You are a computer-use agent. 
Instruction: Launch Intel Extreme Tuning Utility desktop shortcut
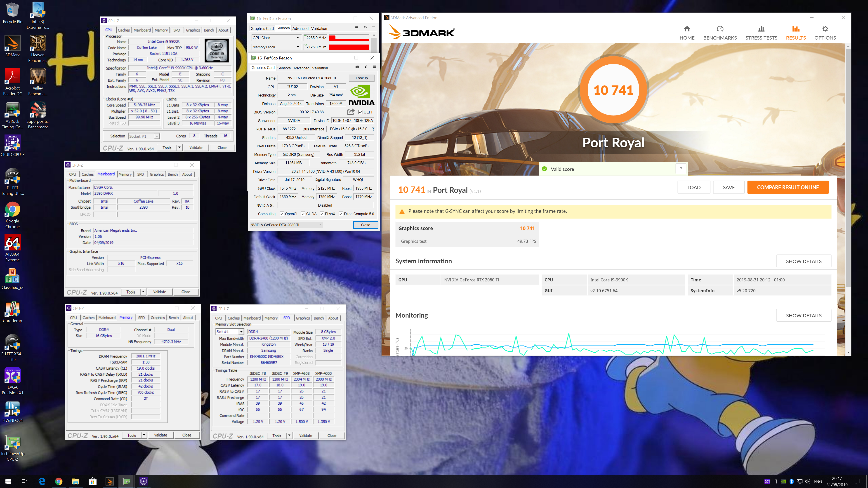[38, 15]
